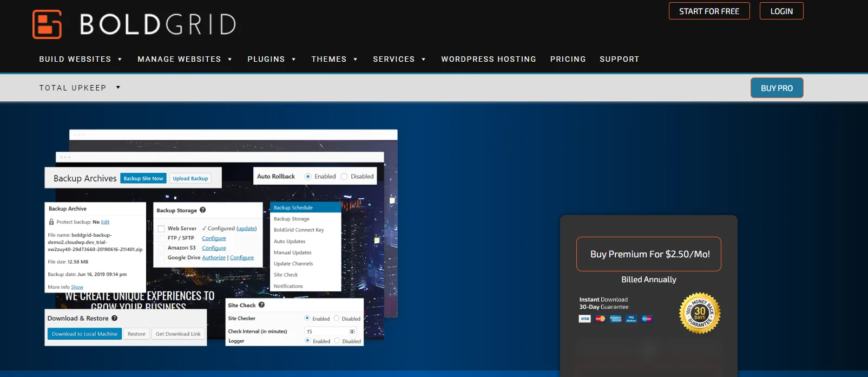Viewport: 868px width, 377px height.
Task: Click Buy Premium For $2.50/Mo! button
Action: (x=649, y=254)
